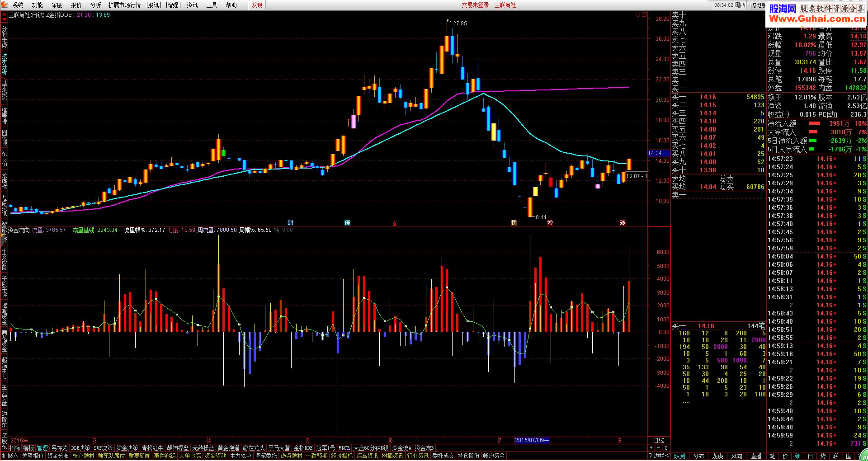
Task: Click the plus zoom button beside the timeline
Action: (x=651, y=448)
